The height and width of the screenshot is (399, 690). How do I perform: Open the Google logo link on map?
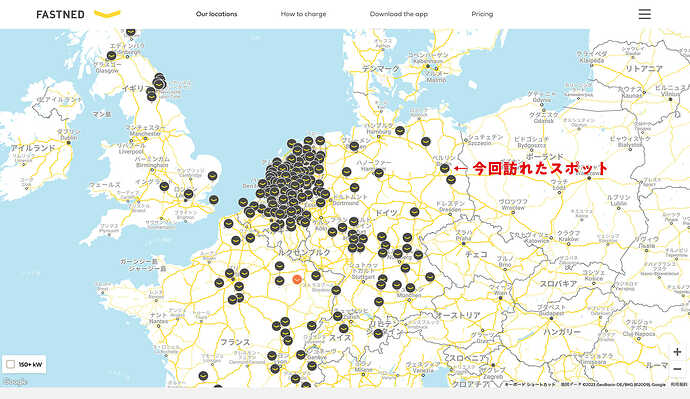point(15,382)
